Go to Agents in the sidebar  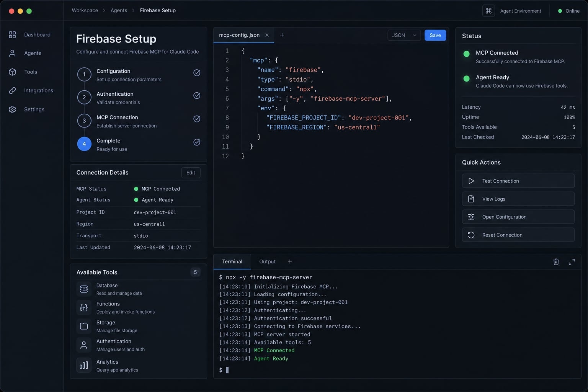click(x=25, y=53)
